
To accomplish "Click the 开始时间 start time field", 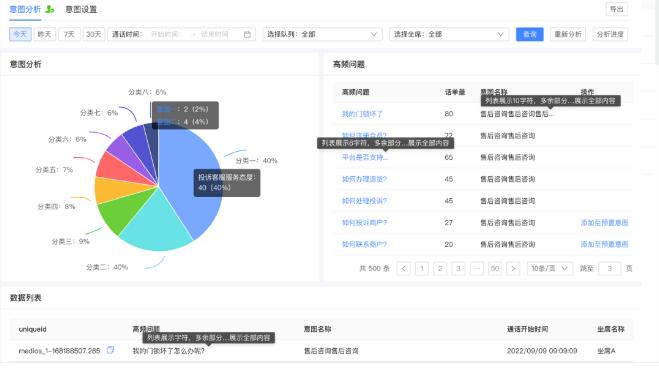I will (x=166, y=34).
